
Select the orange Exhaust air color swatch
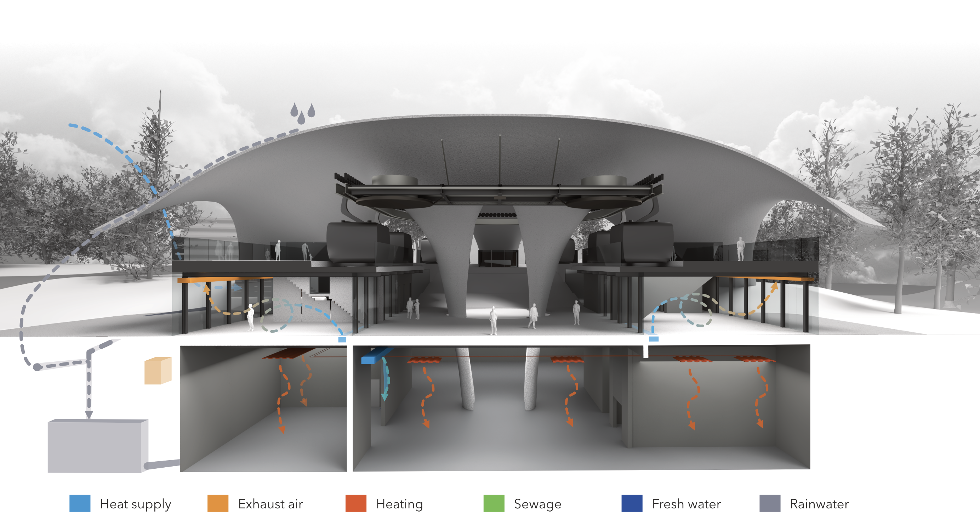point(219,502)
